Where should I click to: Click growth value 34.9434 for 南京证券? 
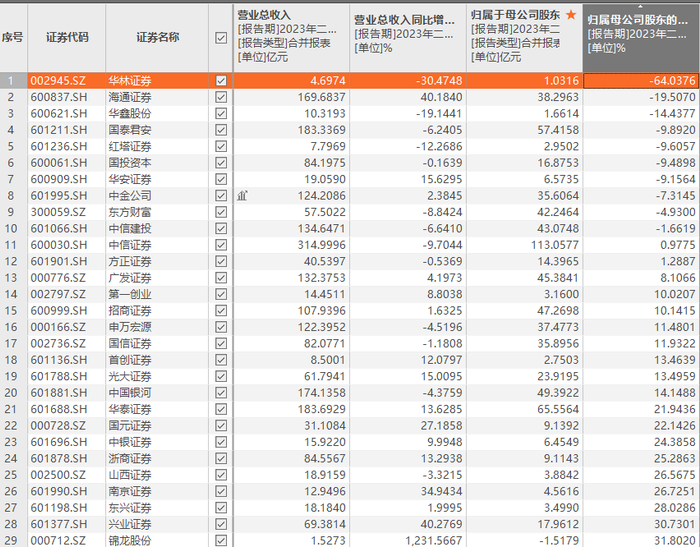(x=441, y=491)
